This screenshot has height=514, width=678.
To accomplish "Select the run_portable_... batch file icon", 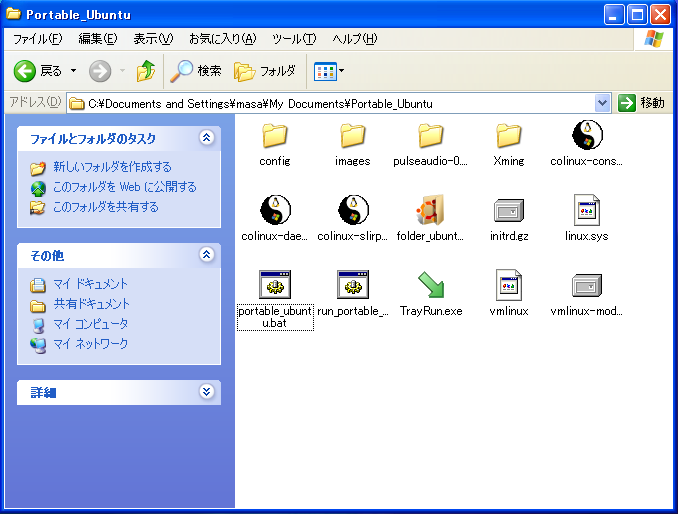I will pyautogui.click(x=353, y=284).
